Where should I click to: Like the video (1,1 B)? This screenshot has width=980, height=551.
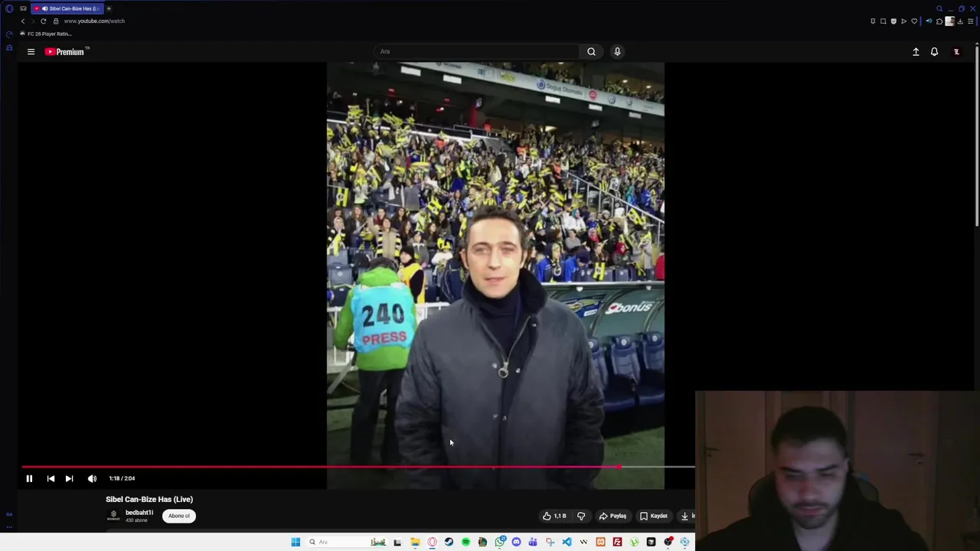click(555, 516)
